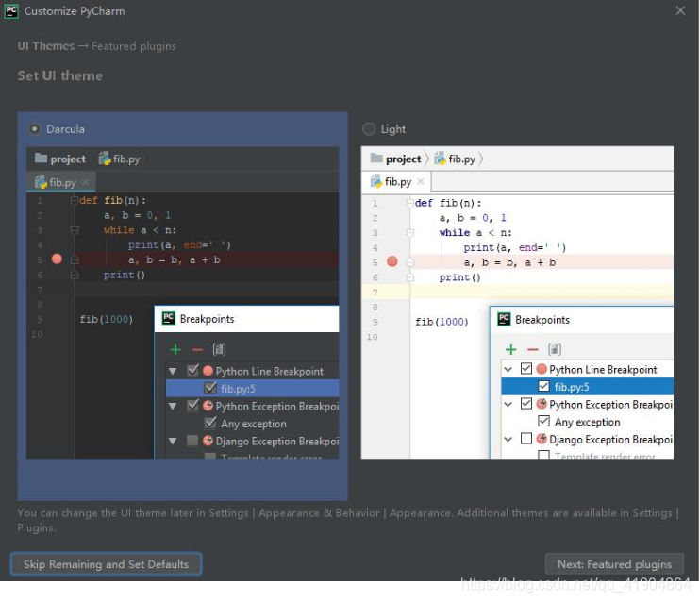Click 'Breakpoints' title in Darcula preview
This screenshot has width=700, height=602.
[x=208, y=318]
